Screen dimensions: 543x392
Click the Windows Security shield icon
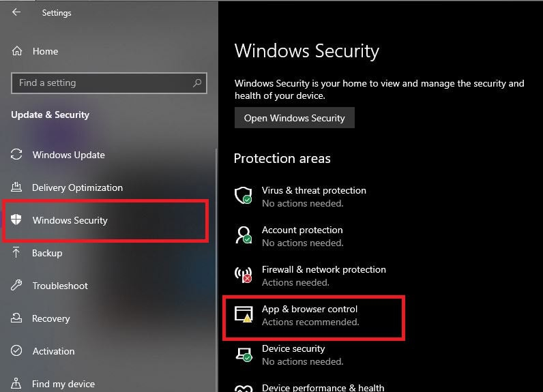(17, 220)
